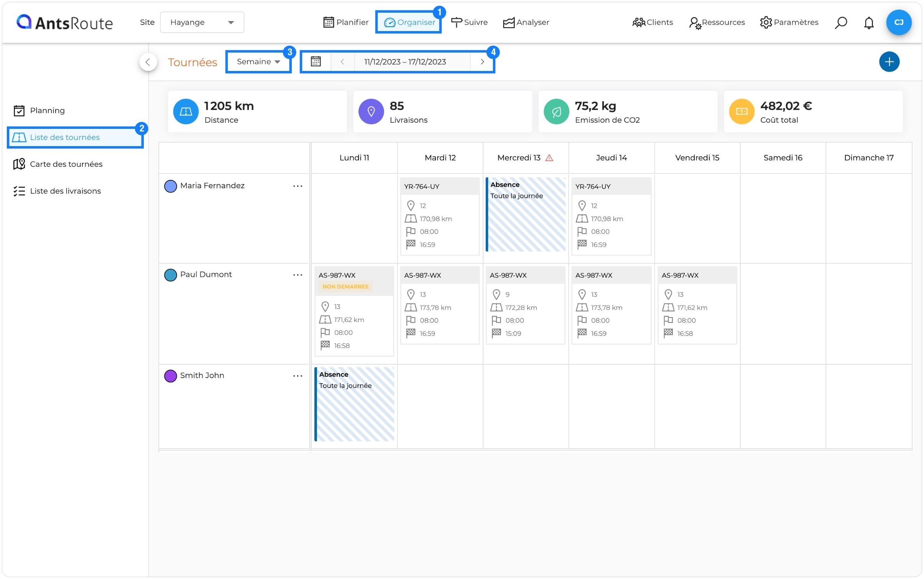The width and height of the screenshot is (924, 579).
Task: Select Liste des tournées in sidebar
Action: click(x=75, y=137)
